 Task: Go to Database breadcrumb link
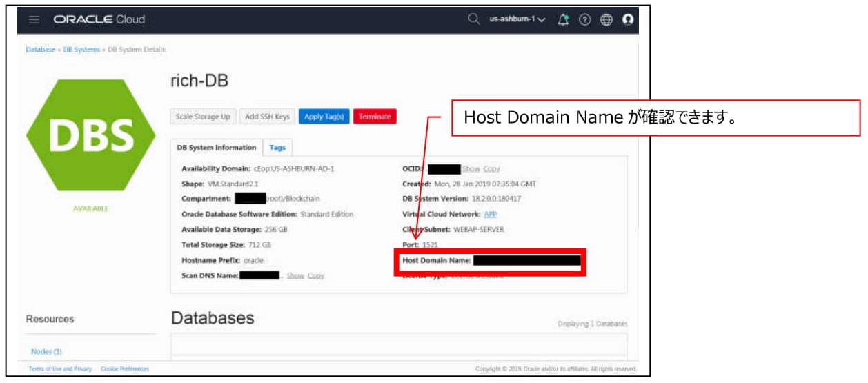click(40, 50)
